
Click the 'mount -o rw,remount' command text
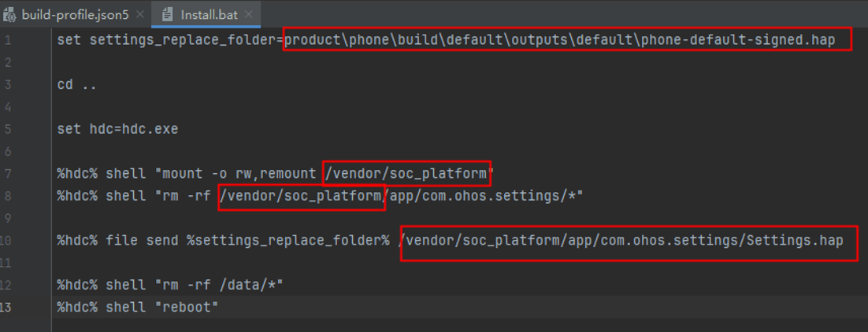(239, 174)
